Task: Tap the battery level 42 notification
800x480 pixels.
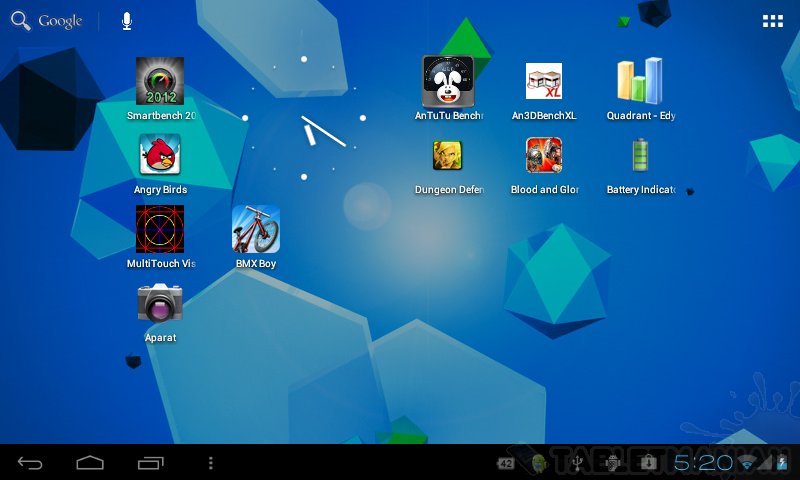Action: [x=506, y=463]
